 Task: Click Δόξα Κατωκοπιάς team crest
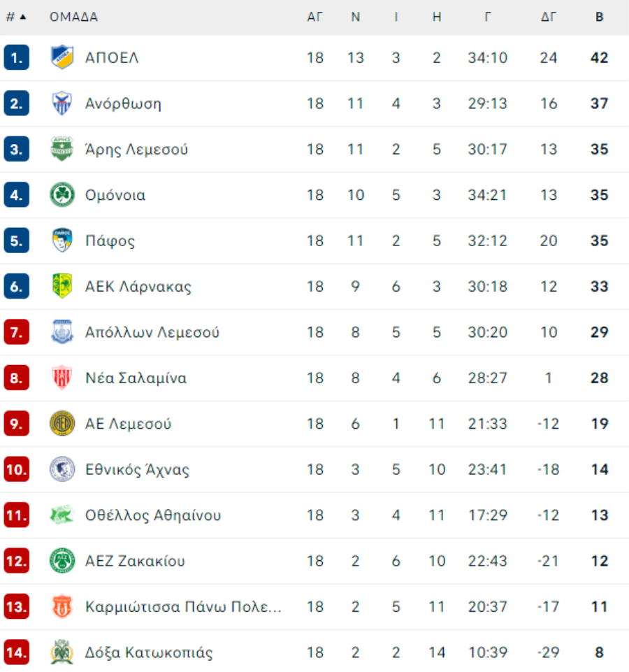(x=62, y=652)
